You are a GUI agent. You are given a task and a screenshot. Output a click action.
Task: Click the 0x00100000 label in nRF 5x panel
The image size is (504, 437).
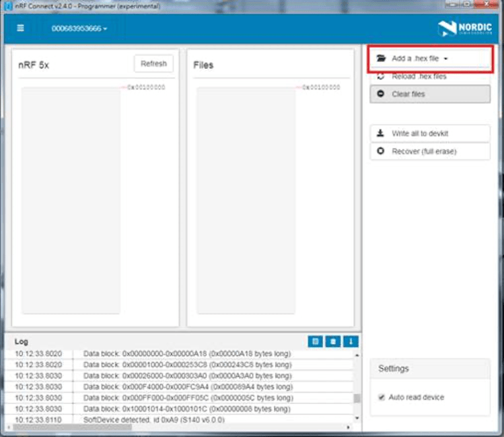pyautogui.click(x=146, y=87)
